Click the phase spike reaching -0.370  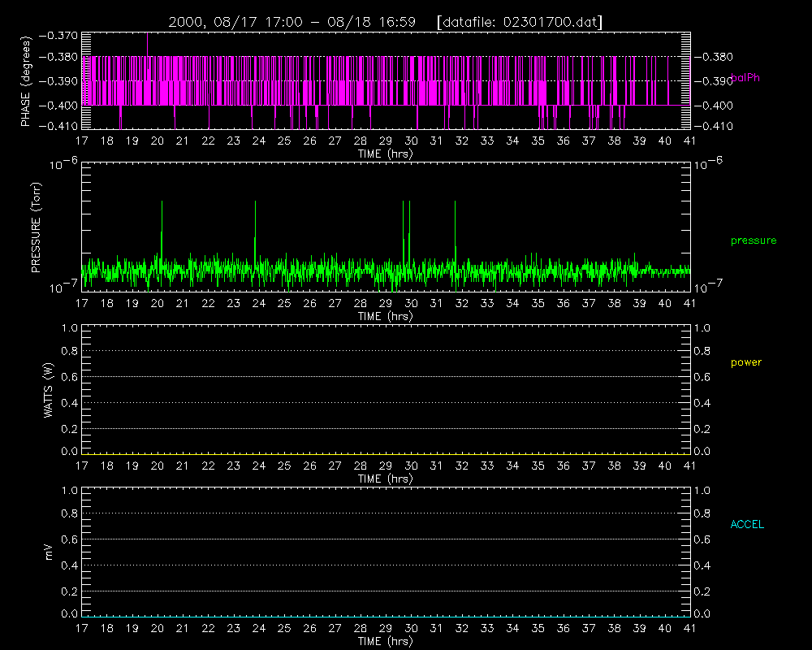[147, 44]
